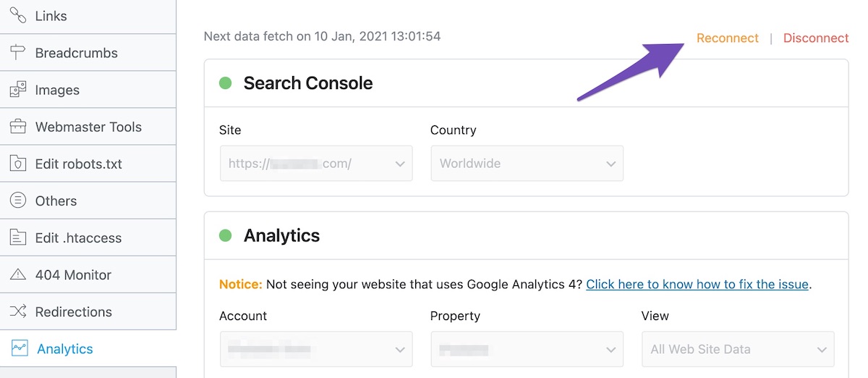Click the Edit robots.txt file icon
This screenshot has height=378, width=868.
[x=18, y=164]
